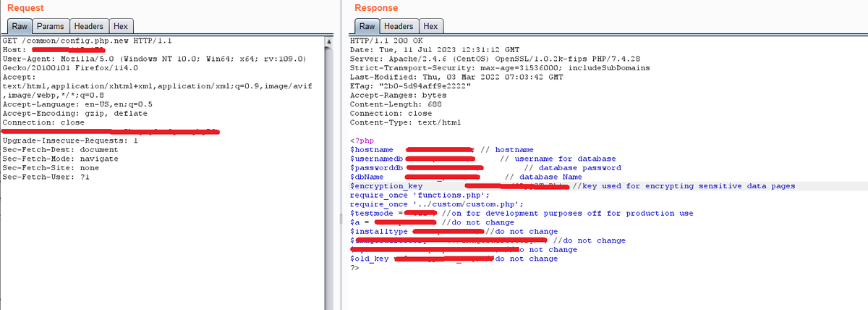
Task: Click the Strict-Transport-Security header line
Action: tap(499, 67)
